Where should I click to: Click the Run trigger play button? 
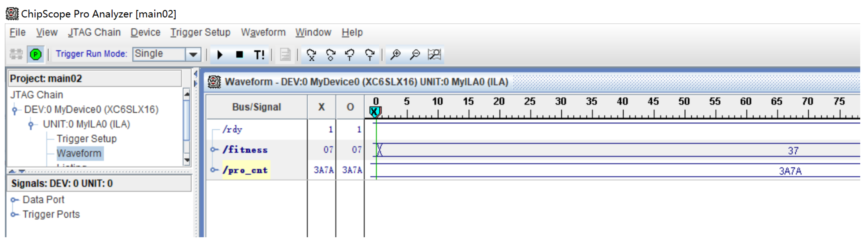pos(220,54)
